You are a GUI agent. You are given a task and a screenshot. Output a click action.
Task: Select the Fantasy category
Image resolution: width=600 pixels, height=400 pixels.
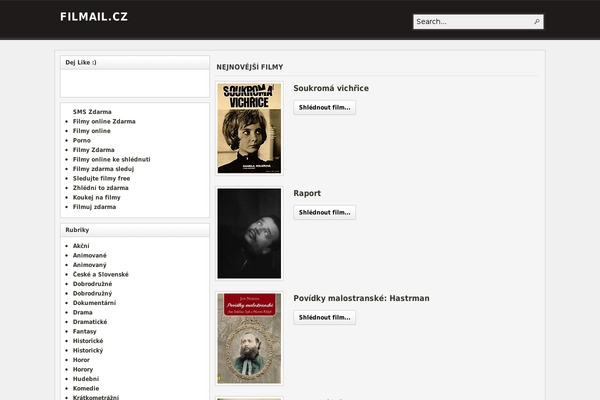click(85, 331)
